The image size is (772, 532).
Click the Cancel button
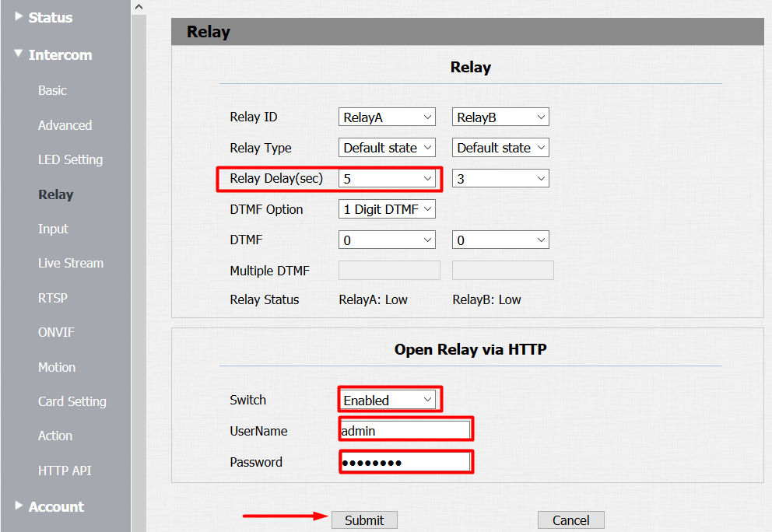(x=570, y=520)
